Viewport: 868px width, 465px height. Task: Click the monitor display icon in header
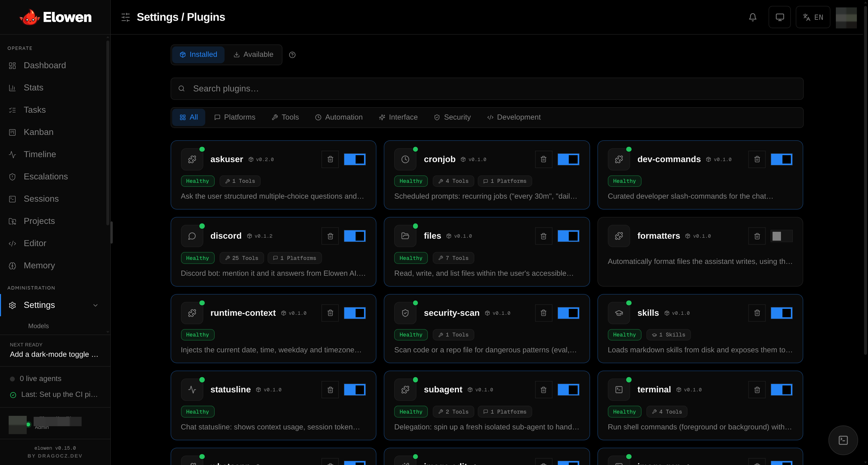click(x=779, y=17)
